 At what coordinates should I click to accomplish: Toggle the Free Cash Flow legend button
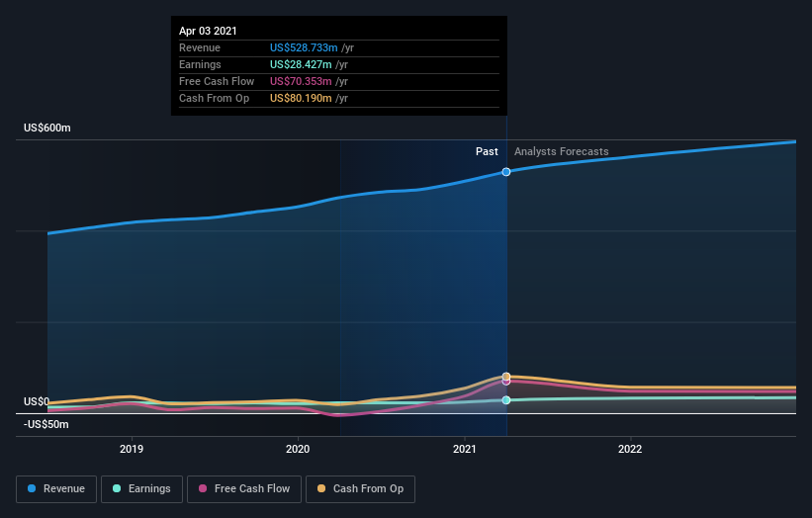click(244, 489)
